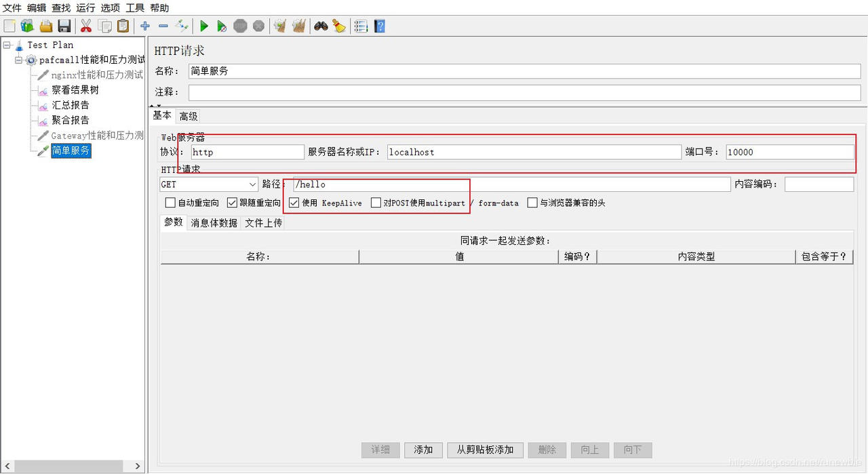The width and height of the screenshot is (868, 474).
Task: Select 简单服务 tree item
Action: [71, 151]
